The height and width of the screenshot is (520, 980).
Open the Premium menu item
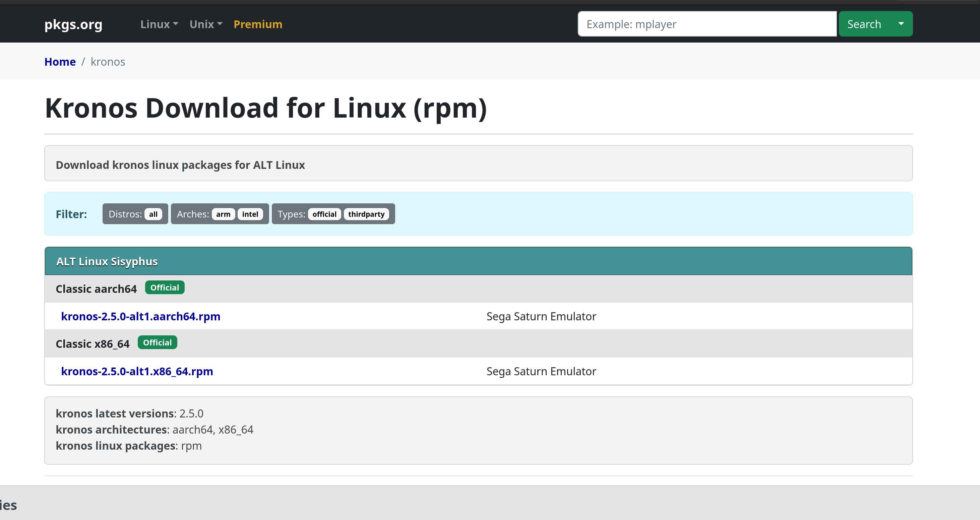click(257, 24)
